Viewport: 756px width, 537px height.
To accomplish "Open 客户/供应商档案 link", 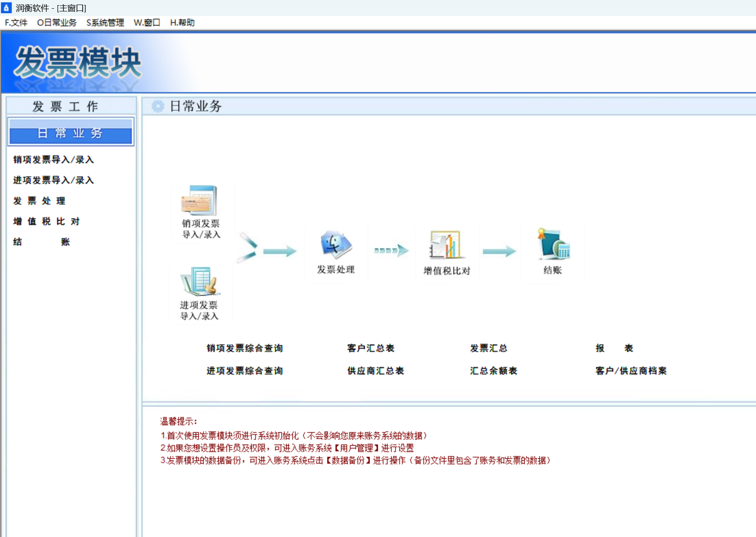I will (x=631, y=371).
